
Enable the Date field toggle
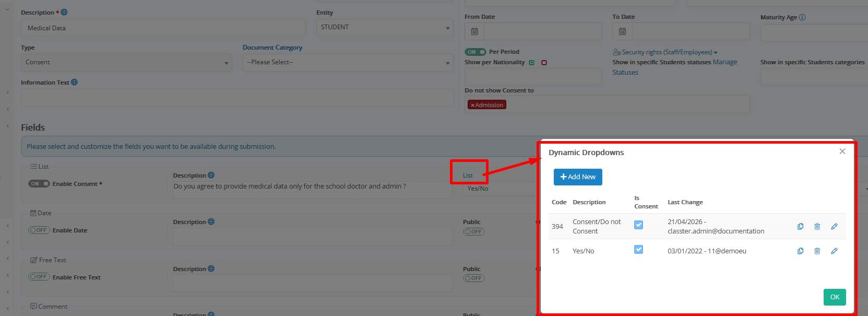(39, 230)
